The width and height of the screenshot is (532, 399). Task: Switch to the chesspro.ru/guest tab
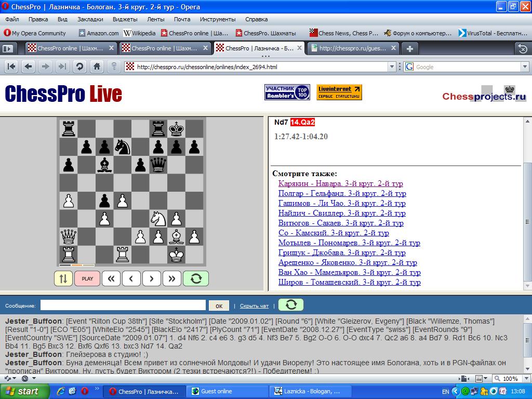click(352, 48)
